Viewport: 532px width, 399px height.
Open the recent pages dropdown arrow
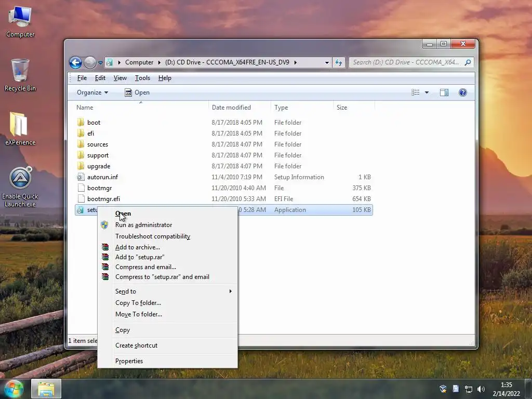[x=100, y=63]
